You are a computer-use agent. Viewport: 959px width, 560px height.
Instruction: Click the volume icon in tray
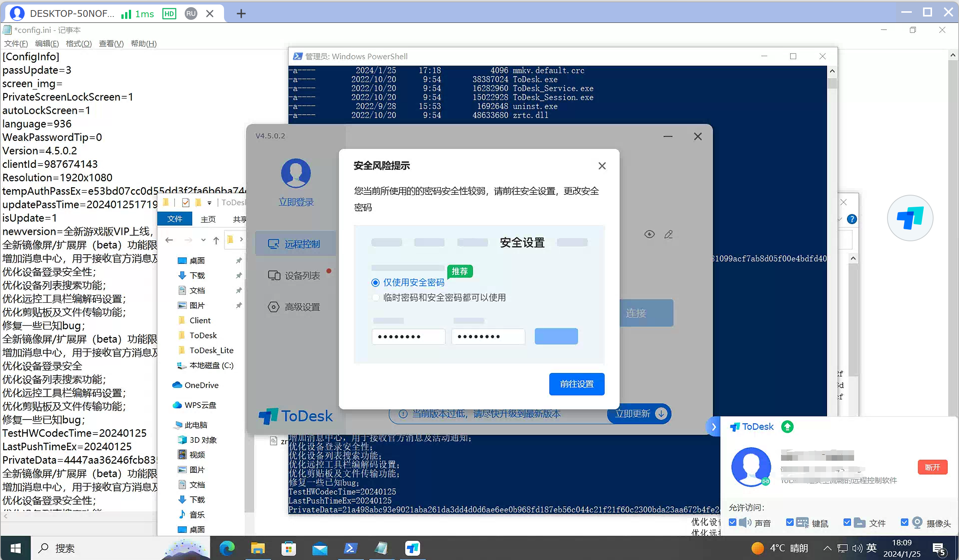click(857, 548)
